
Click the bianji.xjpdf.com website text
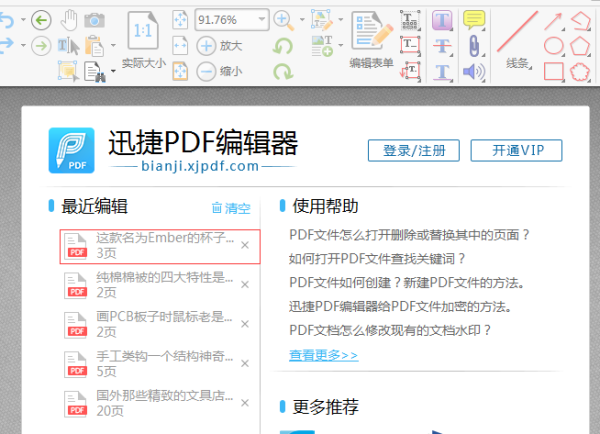(x=200, y=166)
